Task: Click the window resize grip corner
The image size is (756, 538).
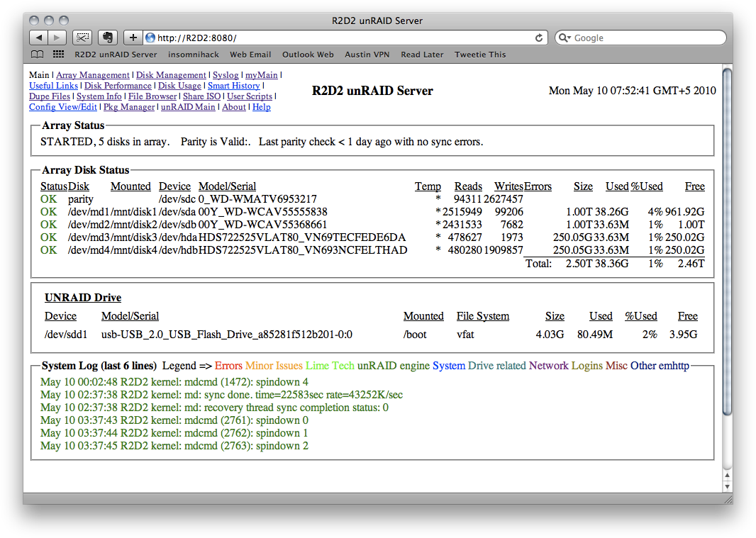Action: click(727, 499)
